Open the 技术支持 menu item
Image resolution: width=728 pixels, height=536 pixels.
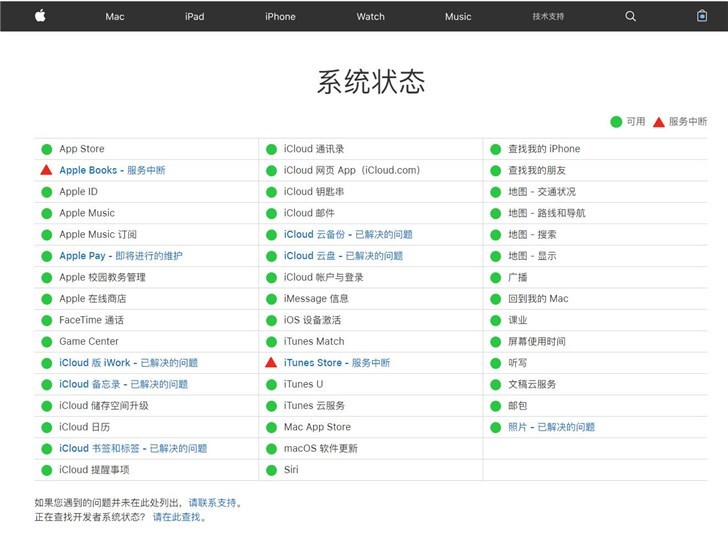point(548,17)
